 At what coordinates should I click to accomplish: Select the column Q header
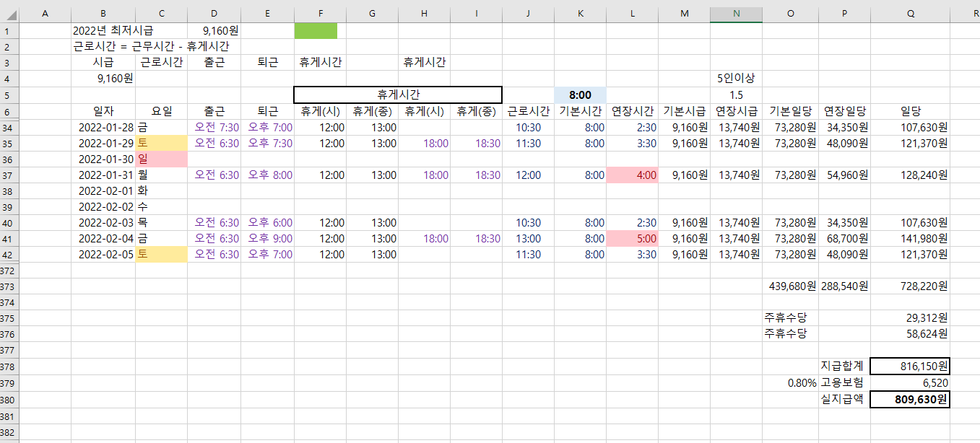910,14
